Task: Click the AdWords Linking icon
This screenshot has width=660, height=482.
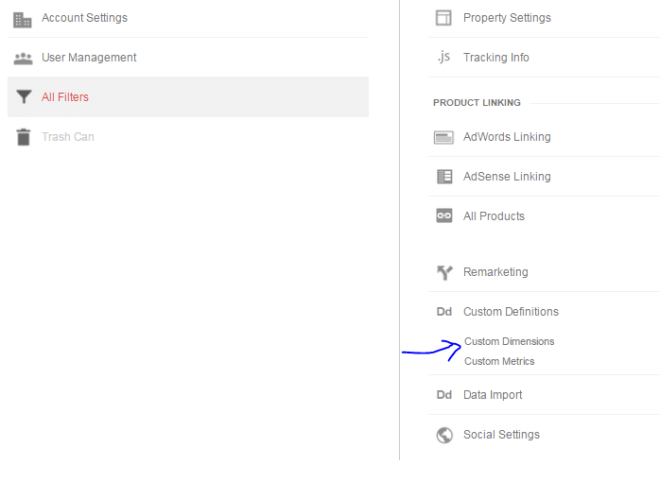Action: click(444, 137)
